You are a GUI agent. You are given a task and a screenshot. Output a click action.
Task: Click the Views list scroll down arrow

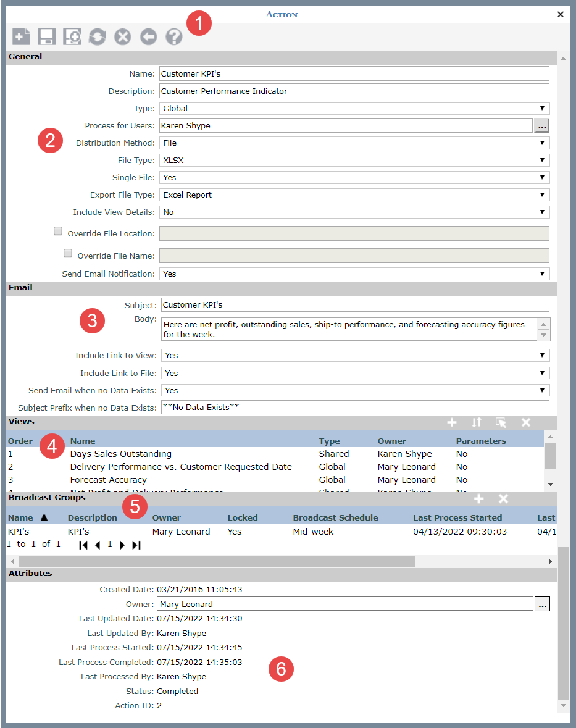[x=551, y=484]
